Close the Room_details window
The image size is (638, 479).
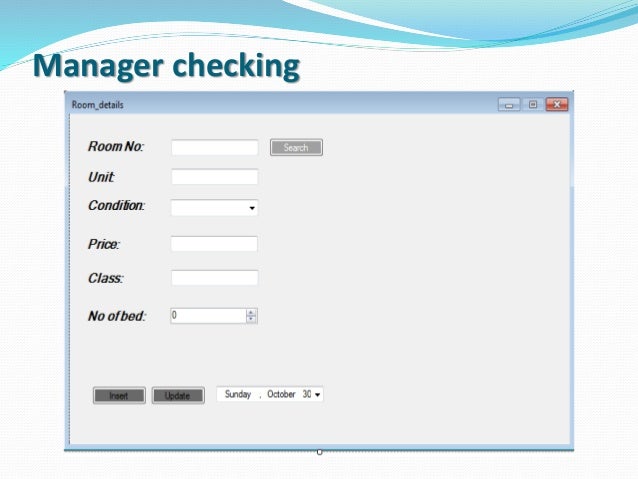557,105
